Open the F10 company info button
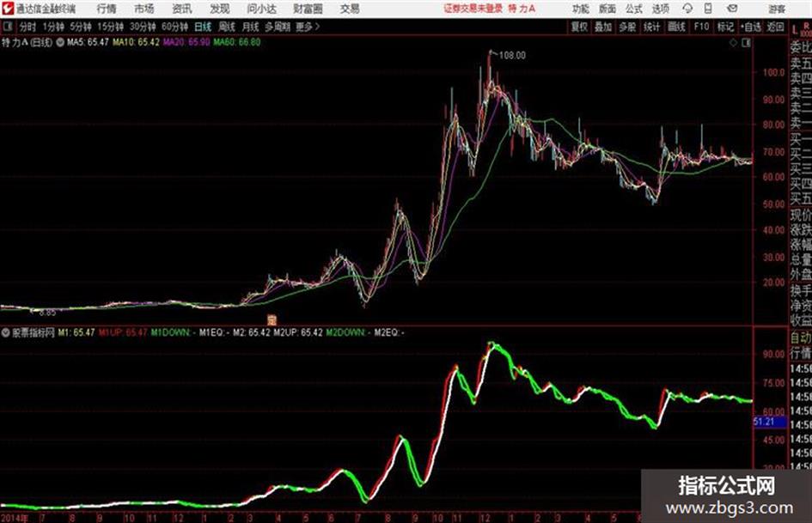Viewport: 812px width, 523px height. [x=701, y=27]
